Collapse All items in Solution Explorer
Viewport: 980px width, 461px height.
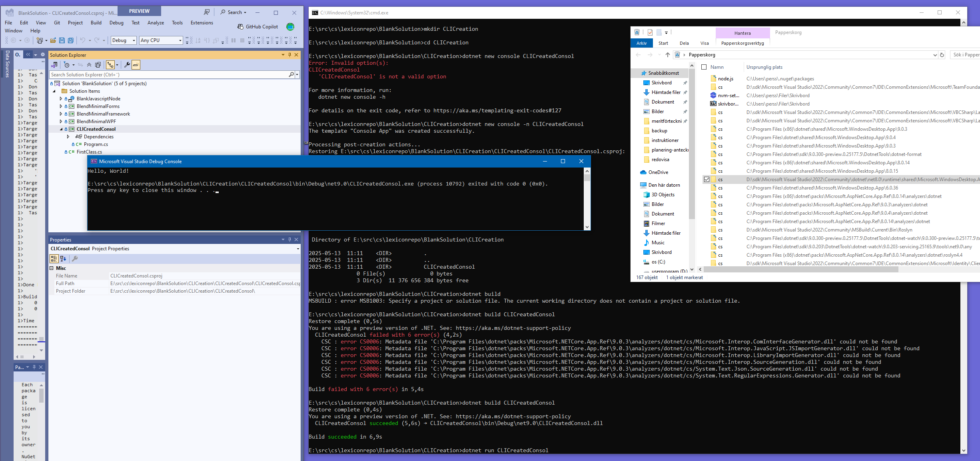click(x=89, y=65)
